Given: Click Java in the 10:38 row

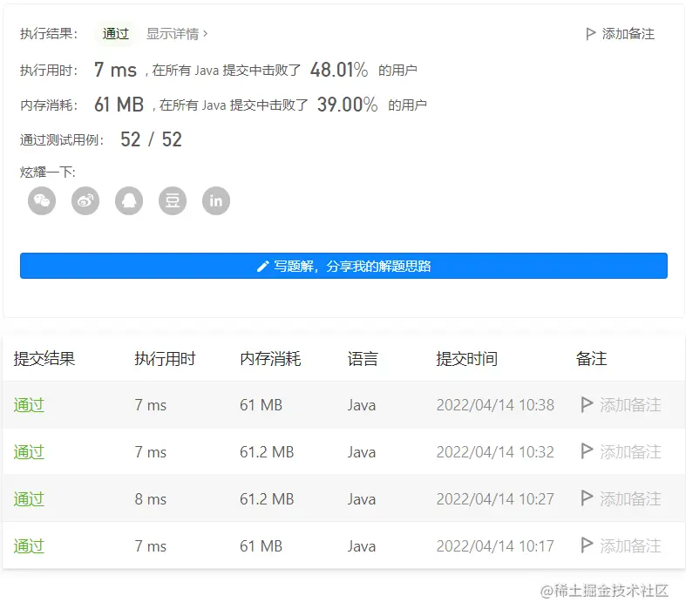Looking at the screenshot, I should (x=362, y=405).
